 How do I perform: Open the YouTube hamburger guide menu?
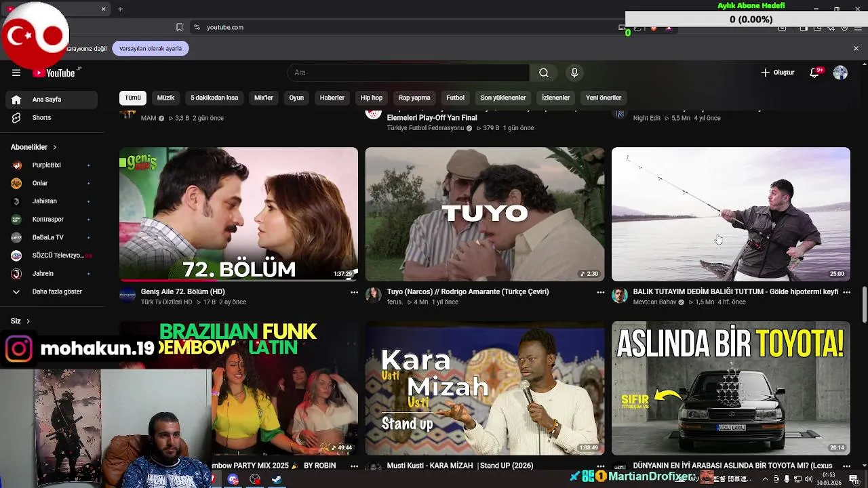[x=16, y=73]
